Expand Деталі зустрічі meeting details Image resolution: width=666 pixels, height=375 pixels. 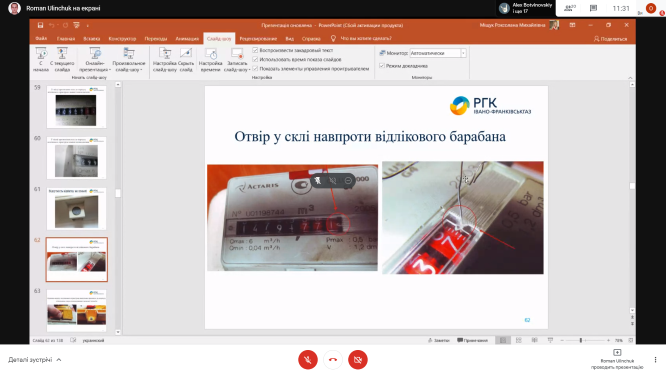[34, 360]
